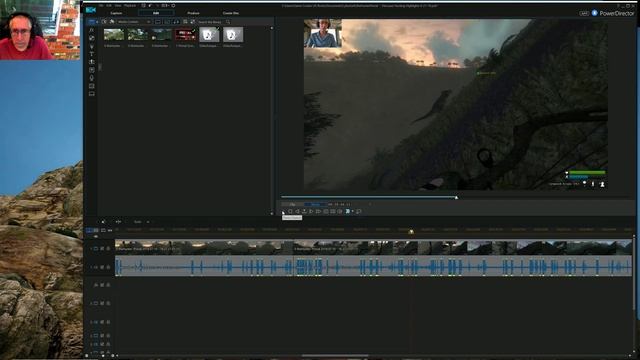Viewport: 640px width, 360px height.
Task: Select the first landscape video thumbnail in the library
Action: [114, 34]
